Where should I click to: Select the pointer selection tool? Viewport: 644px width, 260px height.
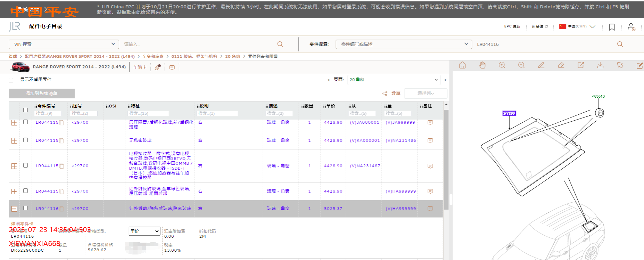pos(620,65)
